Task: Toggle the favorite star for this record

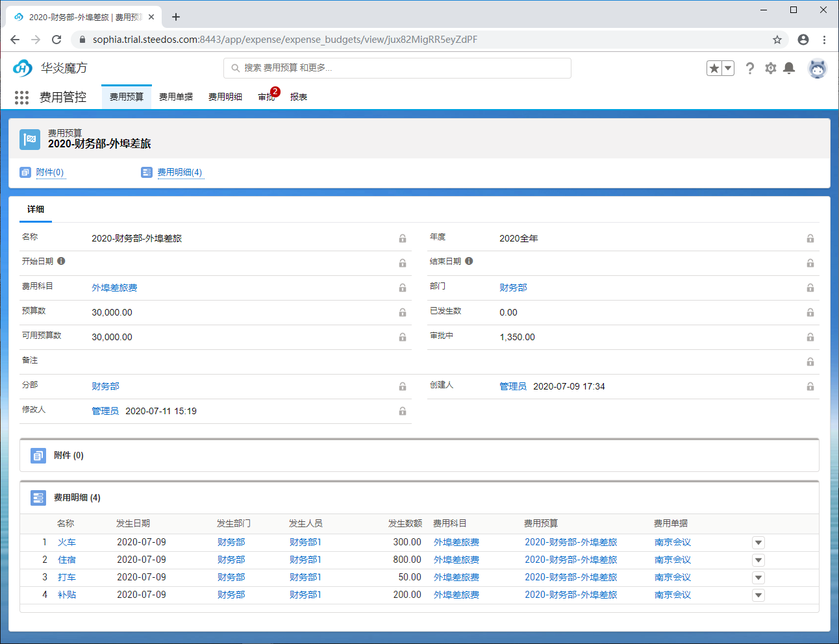Action: (x=713, y=67)
